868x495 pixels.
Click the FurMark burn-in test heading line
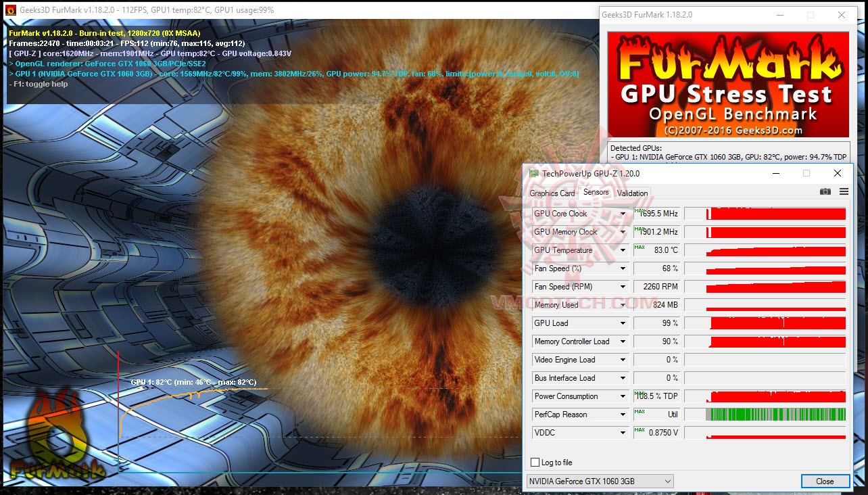point(105,33)
